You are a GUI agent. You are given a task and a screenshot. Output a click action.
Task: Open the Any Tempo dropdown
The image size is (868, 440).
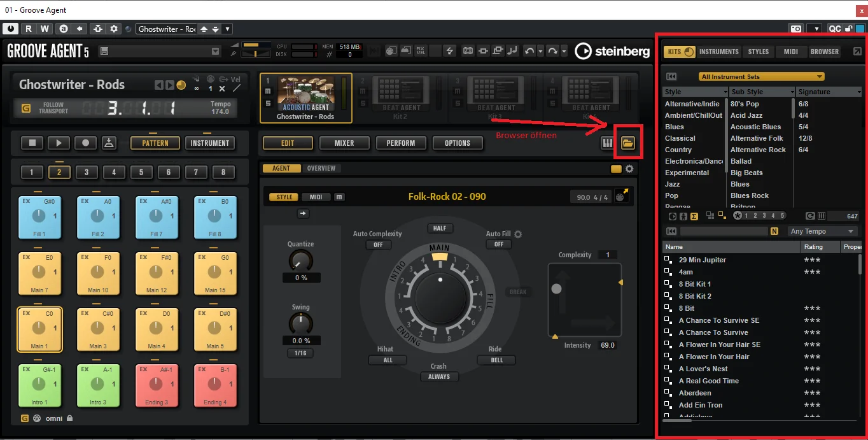click(x=823, y=231)
